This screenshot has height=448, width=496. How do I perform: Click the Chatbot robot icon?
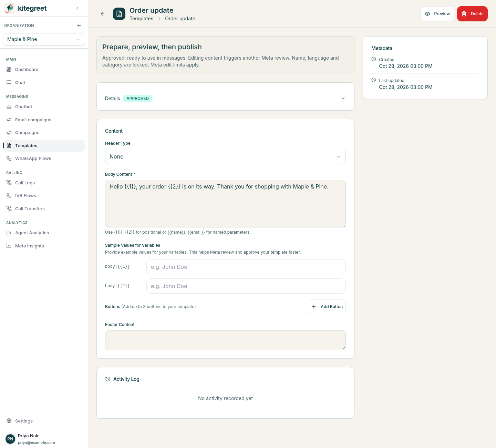[x=9, y=107]
